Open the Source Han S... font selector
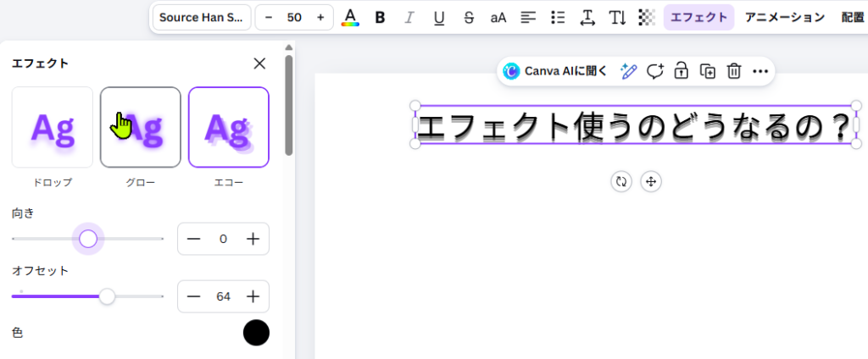868x359 pixels. click(x=202, y=17)
